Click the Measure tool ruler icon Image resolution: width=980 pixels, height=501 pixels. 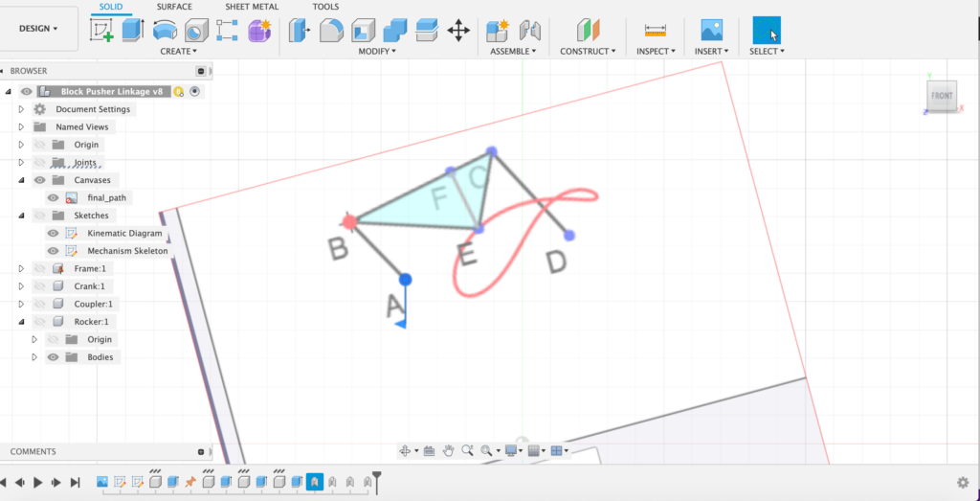[x=656, y=31]
